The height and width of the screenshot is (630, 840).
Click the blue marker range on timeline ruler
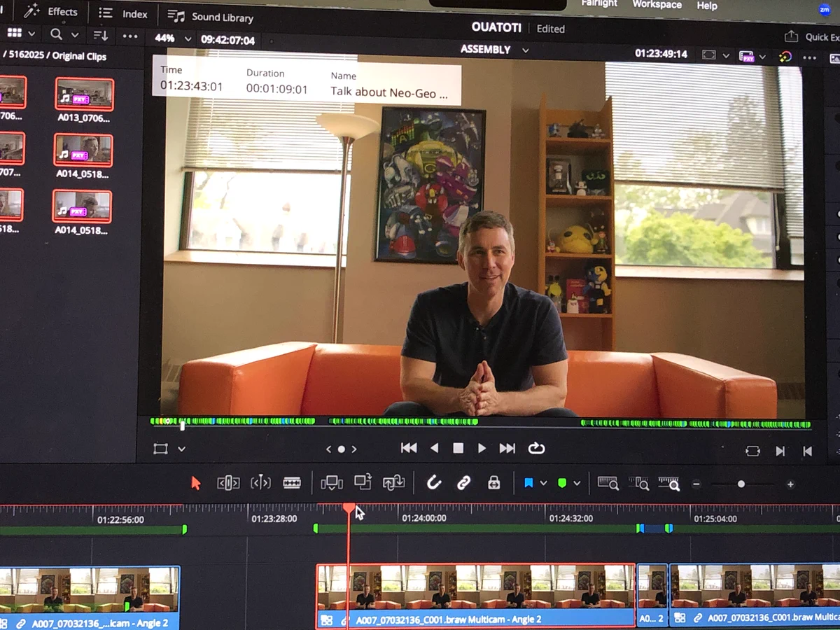(x=654, y=528)
